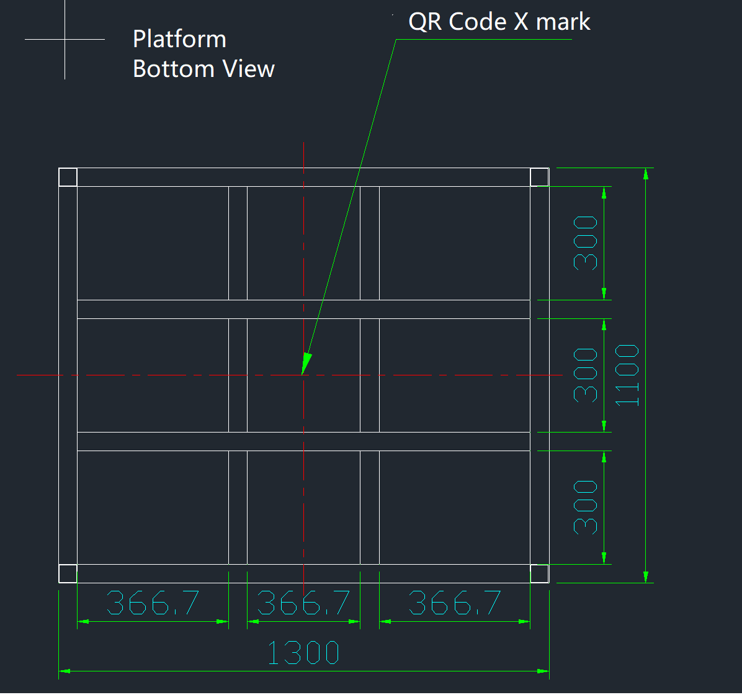This screenshot has width=742, height=700.
Task: Select the top-right corner square of frame
Action: coord(539,177)
